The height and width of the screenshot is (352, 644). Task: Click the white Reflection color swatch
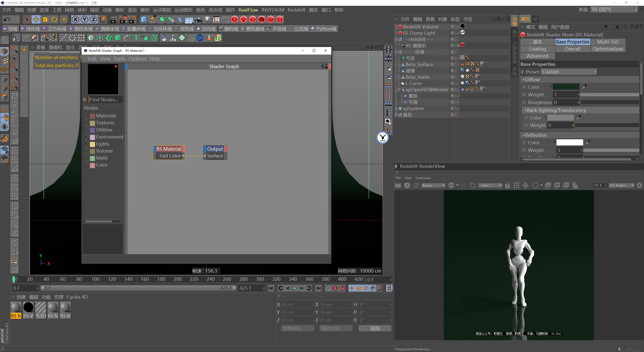tap(570, 143)
